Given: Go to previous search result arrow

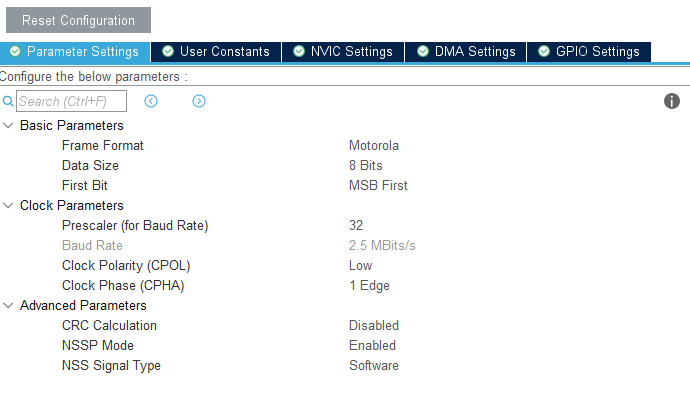Looking at the screenshot, I should (151, 101).
